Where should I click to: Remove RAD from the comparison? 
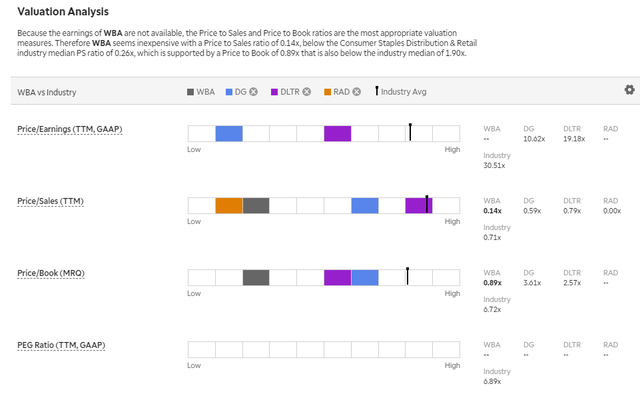pos(357,92)
